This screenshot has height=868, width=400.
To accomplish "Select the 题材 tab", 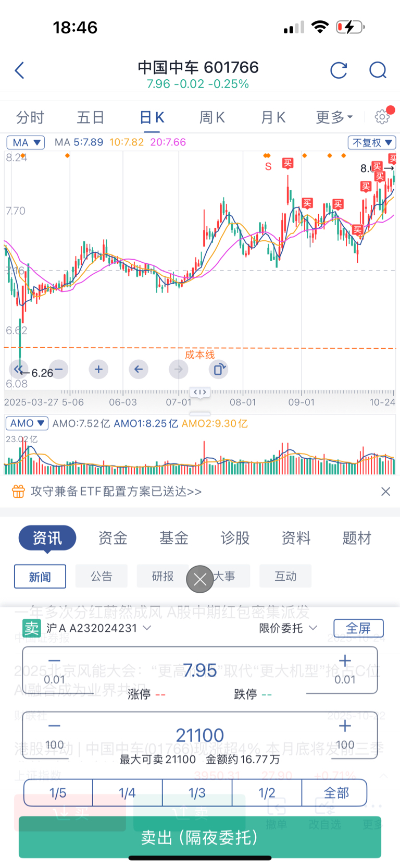I will [x=357, y=538].
